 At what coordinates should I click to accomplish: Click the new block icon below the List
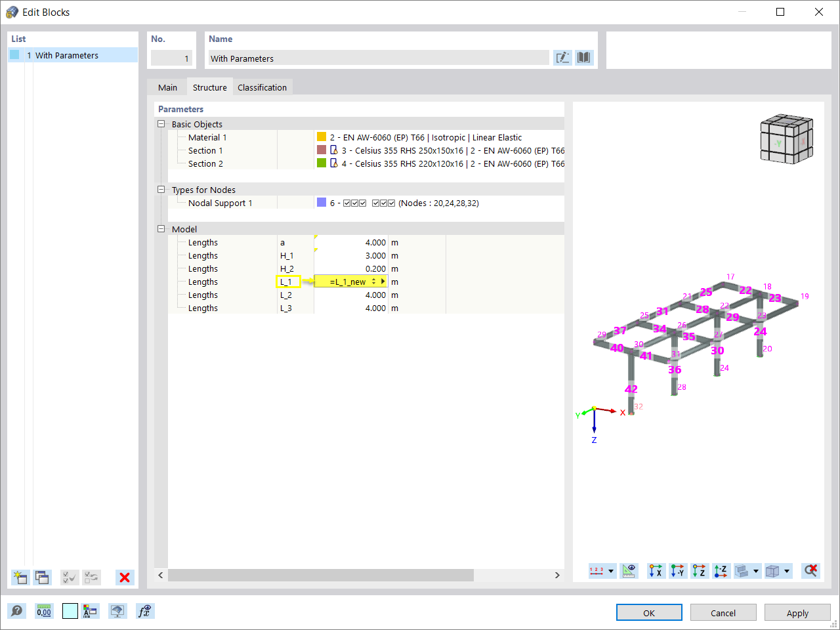(20, 577)
